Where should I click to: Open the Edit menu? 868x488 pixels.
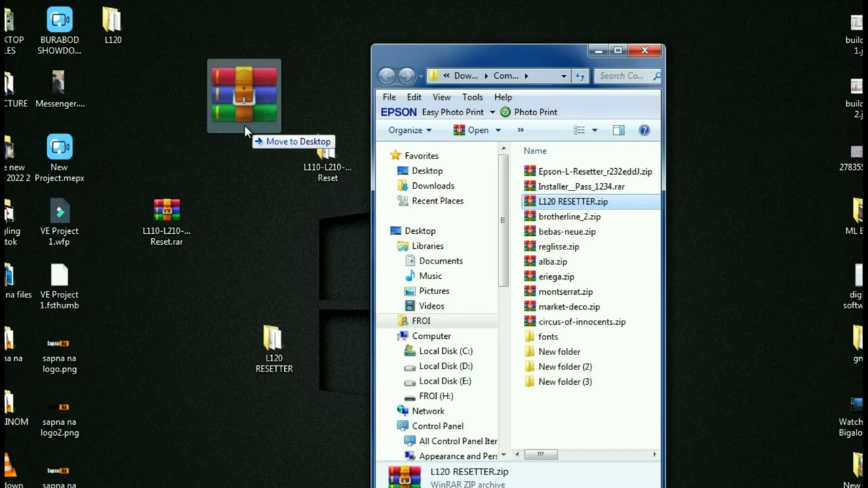pos(414,97)
